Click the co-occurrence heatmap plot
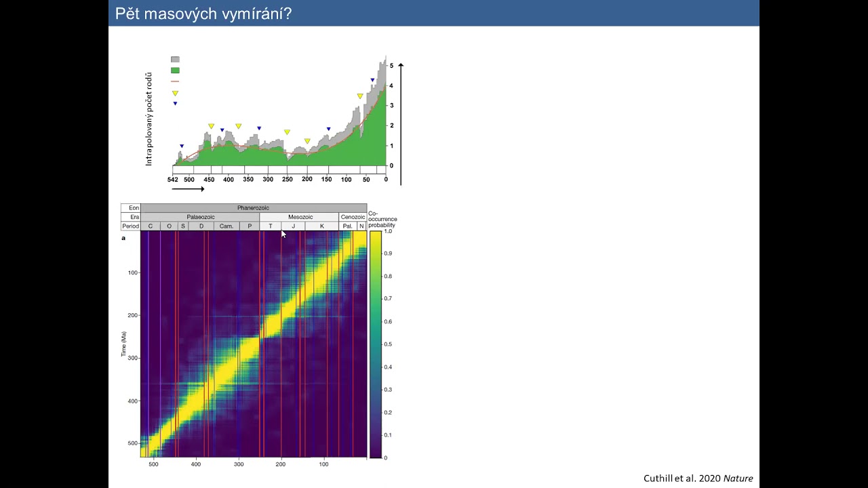The image size is (868, 488). pyautogui.click(x=254, y=344)
